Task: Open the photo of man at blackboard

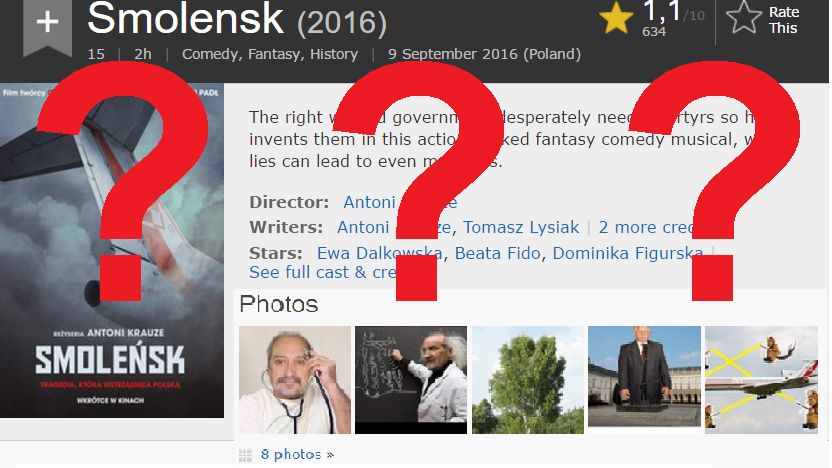Action: pos(411,380)
